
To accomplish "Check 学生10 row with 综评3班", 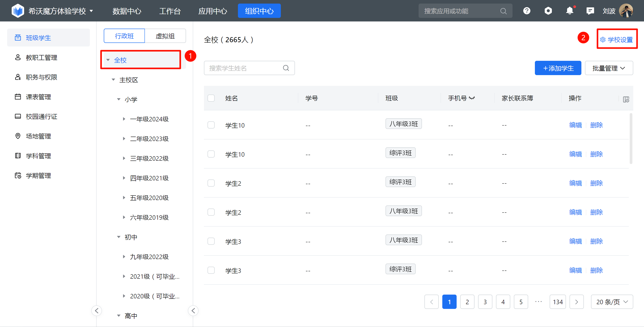I will 211,154.
